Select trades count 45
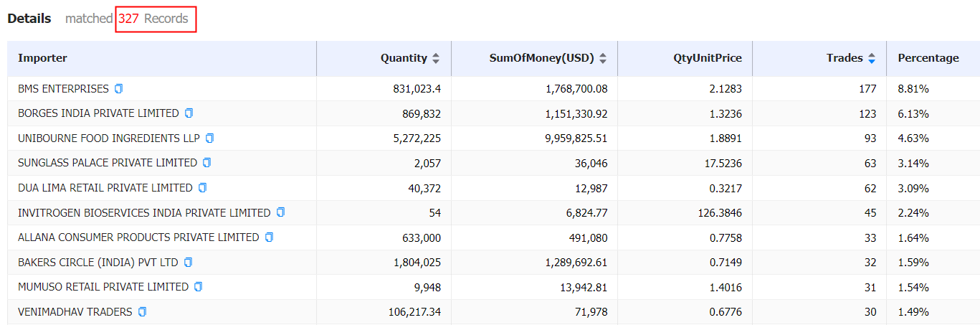 (x=870, y=213)
